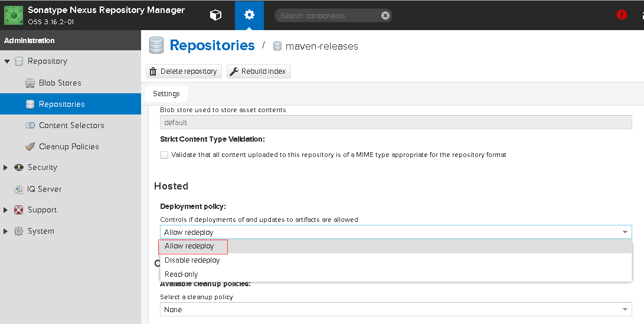Expand the System tree section

6,231
